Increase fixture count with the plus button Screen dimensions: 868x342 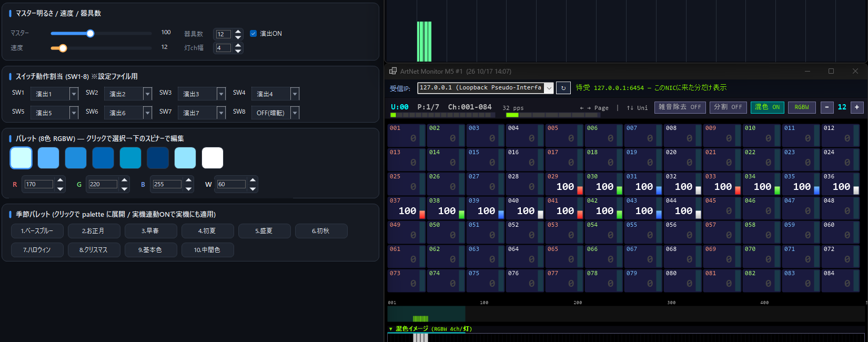[x=857, y=107]
